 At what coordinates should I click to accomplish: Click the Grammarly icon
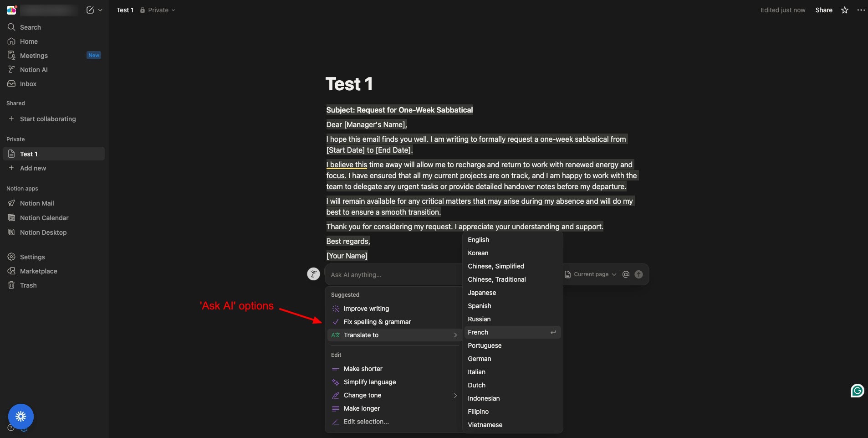point(857,391)
